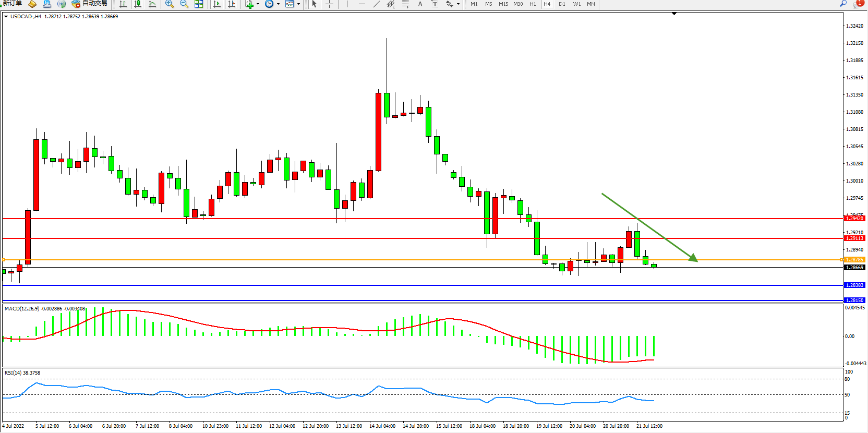Select the text label 'A' tool
This screenshot has height=433, width=868.
(420, 4)
